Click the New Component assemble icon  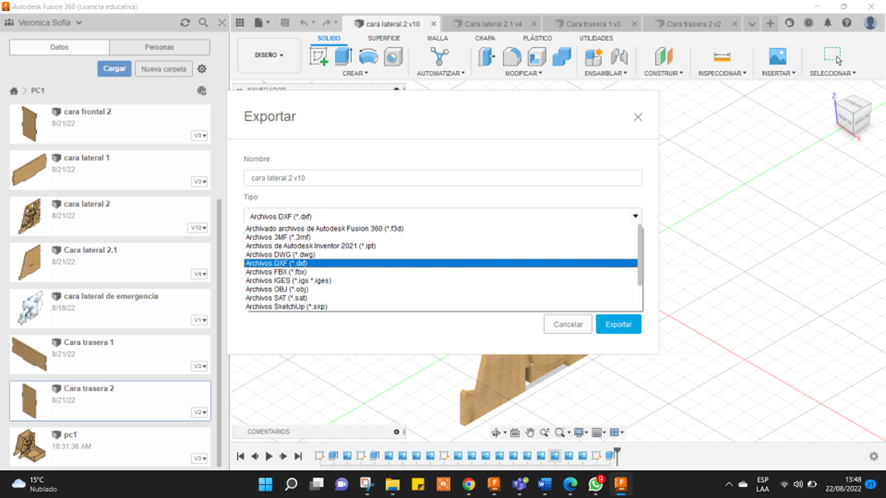tap(593, 57)
